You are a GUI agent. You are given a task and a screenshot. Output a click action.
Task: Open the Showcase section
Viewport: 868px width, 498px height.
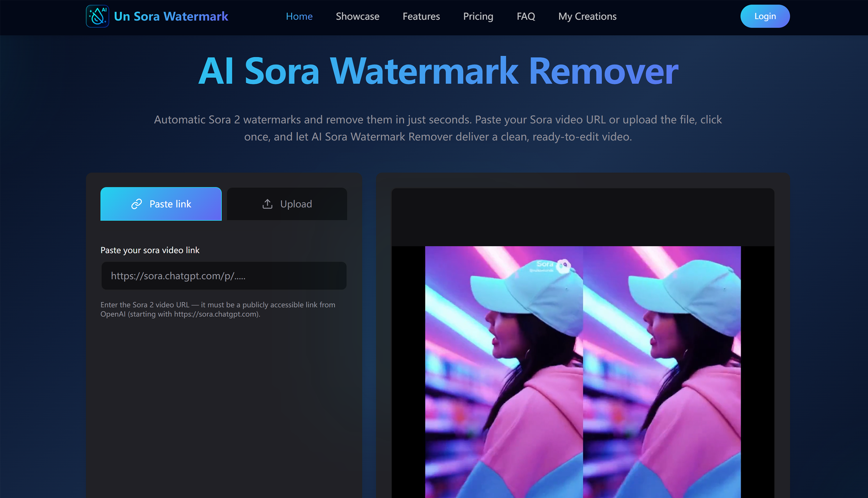point(357,16)
